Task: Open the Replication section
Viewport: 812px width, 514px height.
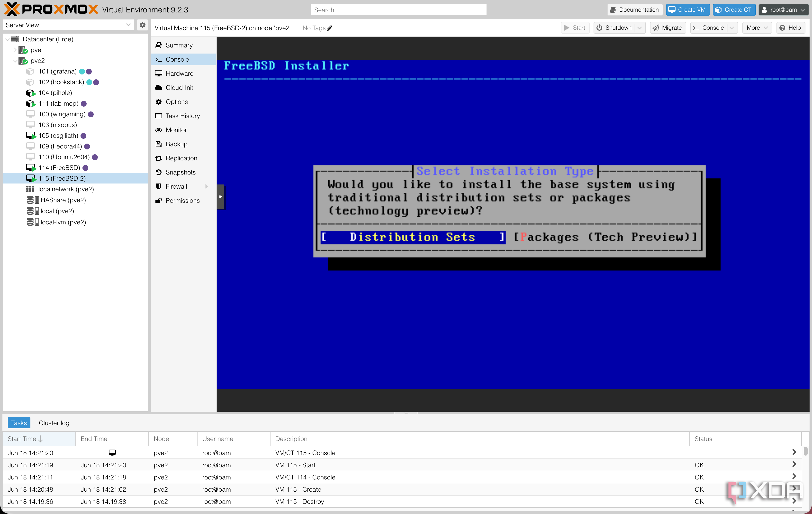Action: (x=183, y=158)
